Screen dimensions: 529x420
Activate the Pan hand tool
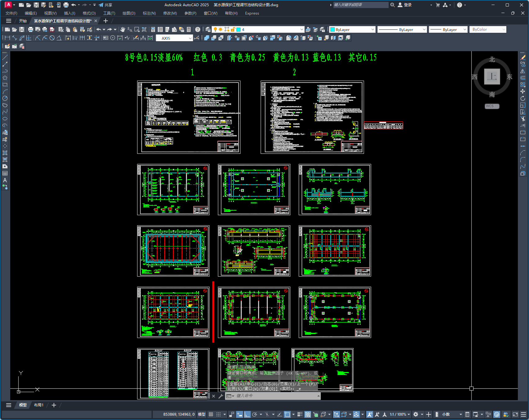coord(123,29)
